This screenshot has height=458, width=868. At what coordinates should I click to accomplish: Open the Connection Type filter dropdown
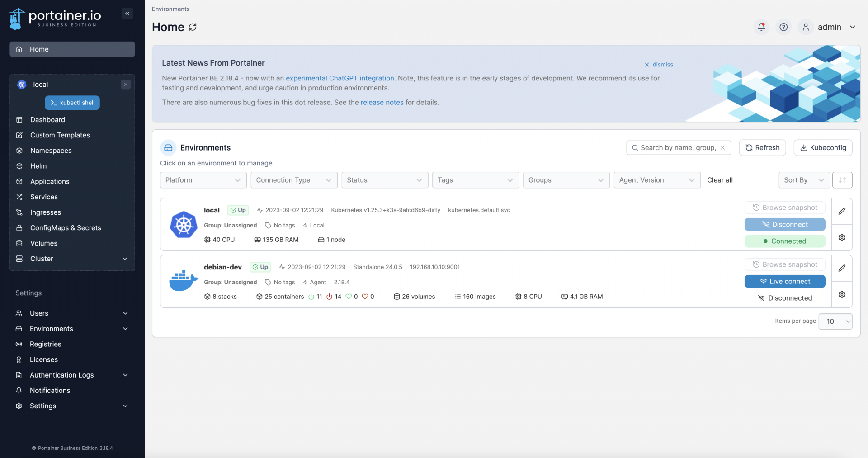point(294,180)
